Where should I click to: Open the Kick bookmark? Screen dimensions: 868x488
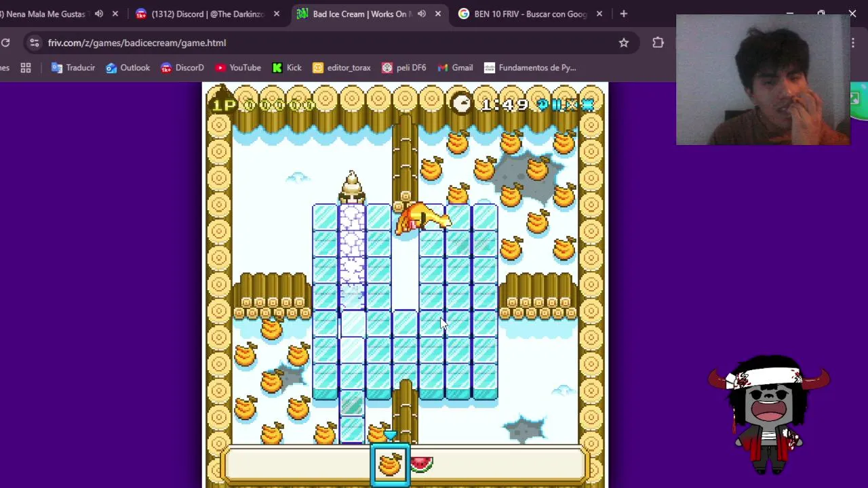(x=287, y=68)
